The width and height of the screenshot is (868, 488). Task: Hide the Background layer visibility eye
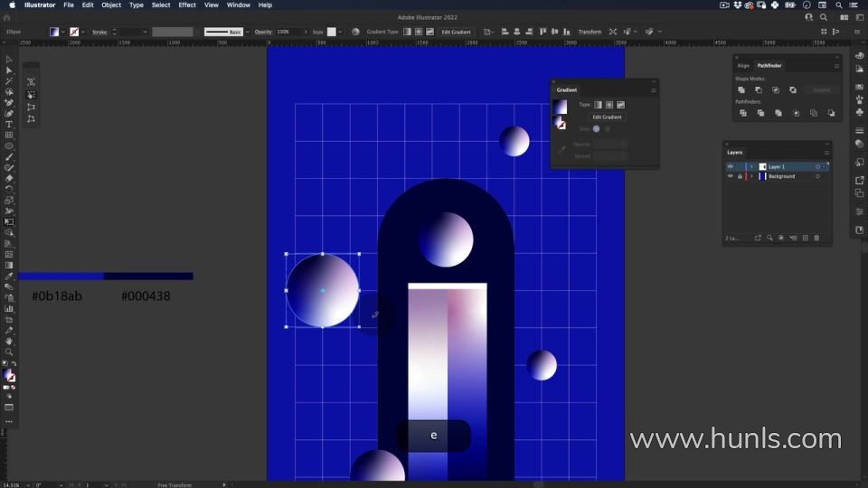pyautogui.click(x=731, y=176)
